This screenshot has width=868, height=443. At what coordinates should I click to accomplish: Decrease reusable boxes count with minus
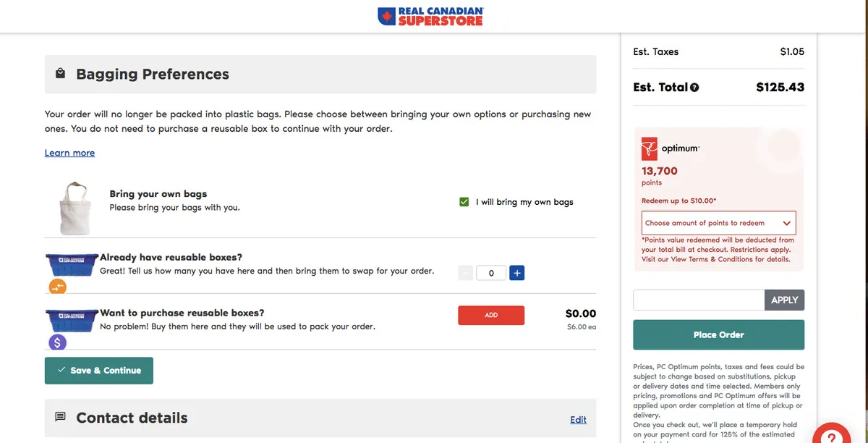pyautogui.click(x=466, y=273)
